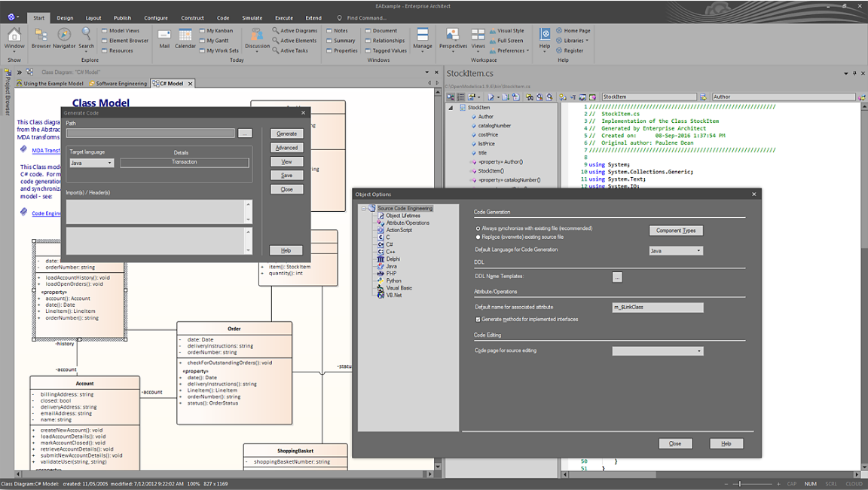The height and width of the screenshot is (490, 868).
Task: Open the Home Page help item
Action: [573, 31]
